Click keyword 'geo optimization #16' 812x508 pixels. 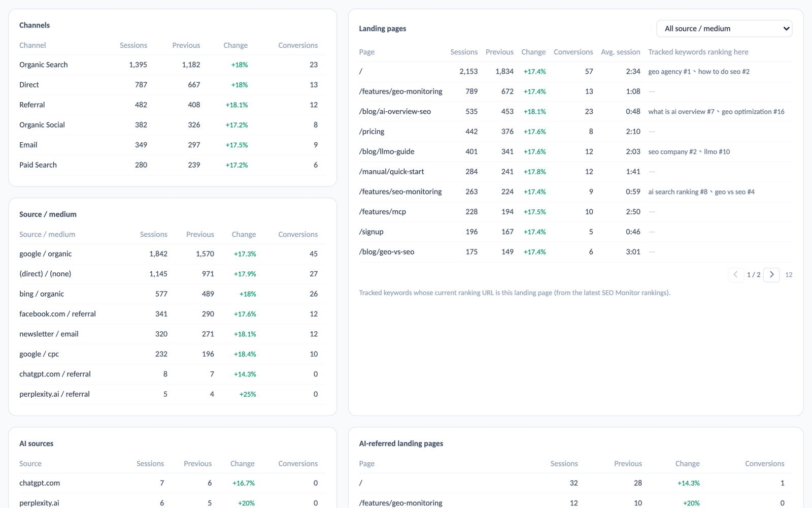pyautogui.click(x=753, y=112)
